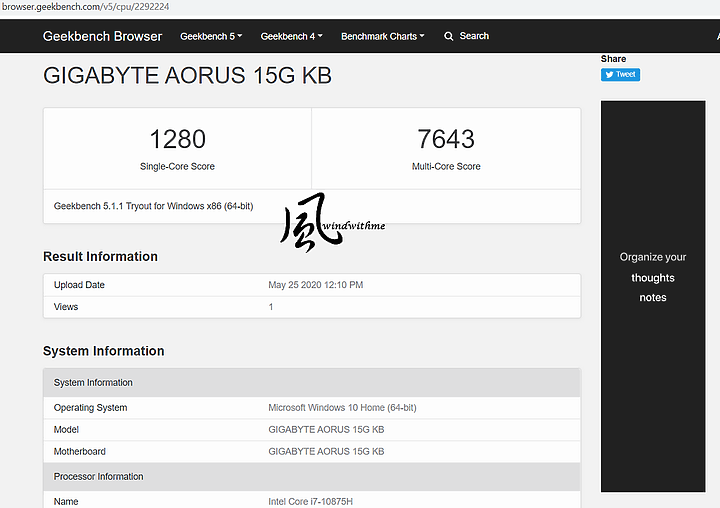Select Microsoft Windows 10 Home (64-bit) value
Screen dimensions: 720x508
[342, 407]
